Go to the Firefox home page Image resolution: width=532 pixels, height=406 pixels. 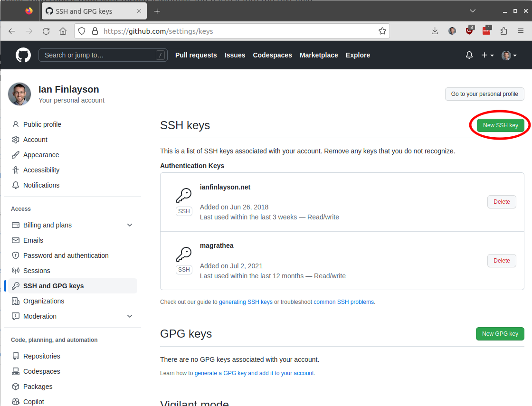(x=63, y=31)
